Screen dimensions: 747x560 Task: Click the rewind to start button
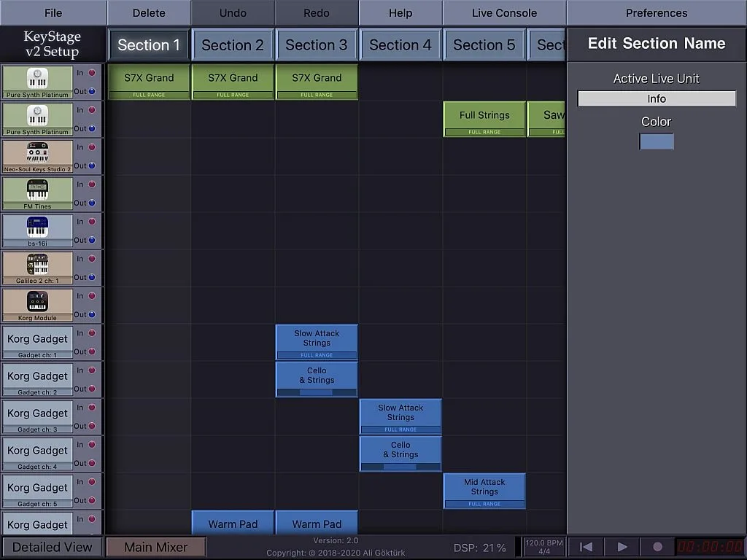[586, 547]
